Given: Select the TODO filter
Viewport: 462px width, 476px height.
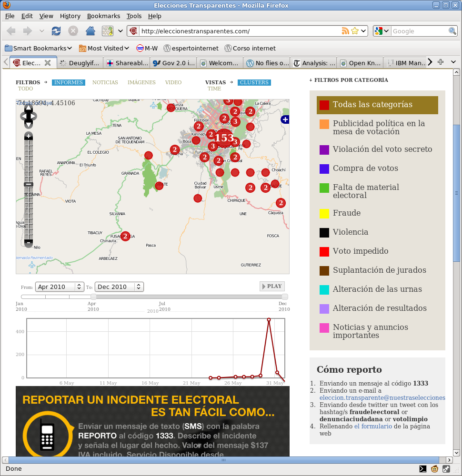Looking at the screenshot, I should coord(26,89).
